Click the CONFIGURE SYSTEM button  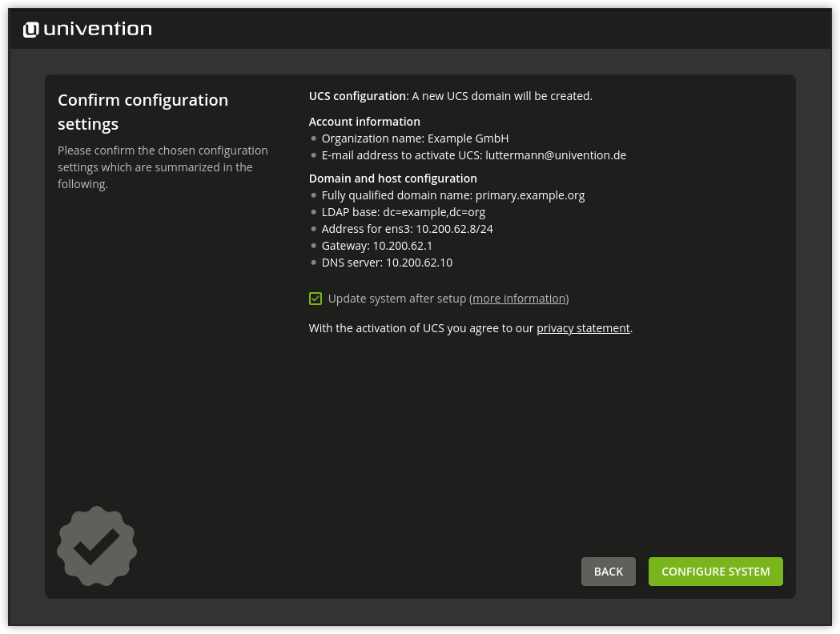click(715, 571)
